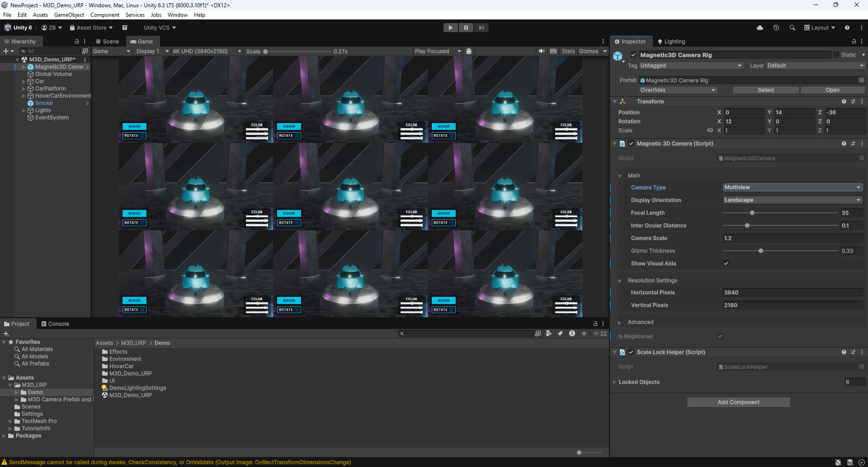Screen dimensions: 868x467
Task: Toggle the favorites star in Project search bar
Action: [x=584, y=334]
